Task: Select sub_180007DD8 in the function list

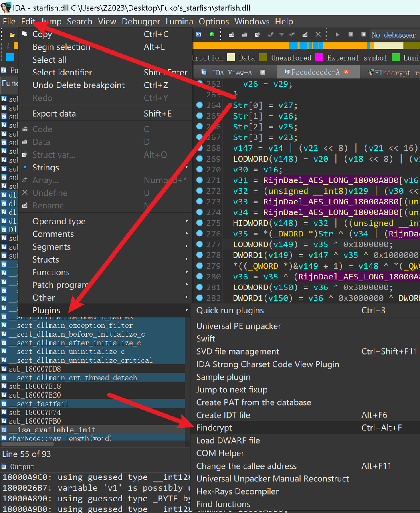Action: [93, 369]
